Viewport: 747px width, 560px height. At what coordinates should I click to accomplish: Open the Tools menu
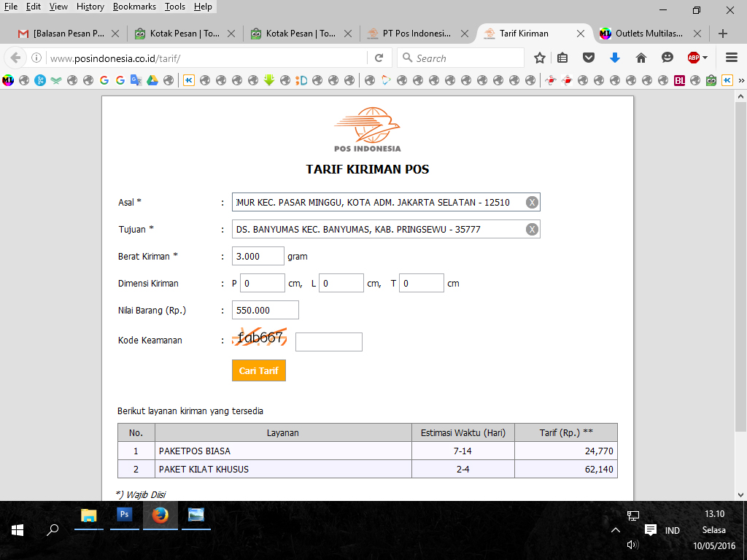coord(175,6)
